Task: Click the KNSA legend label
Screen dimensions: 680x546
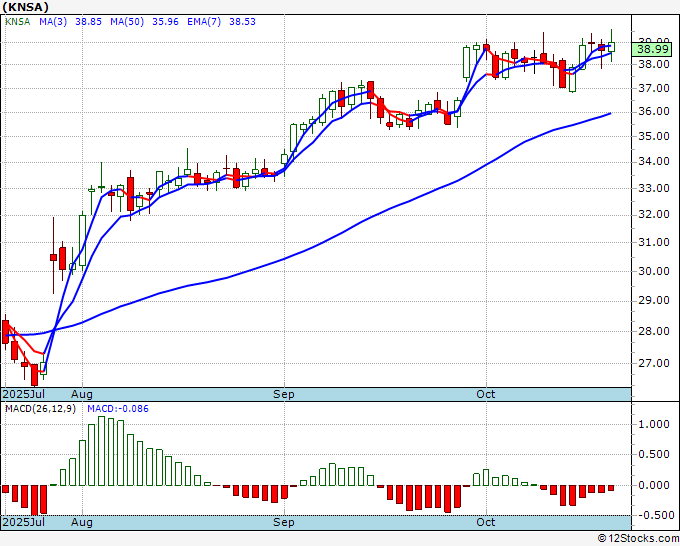Action: click(17, 21)
